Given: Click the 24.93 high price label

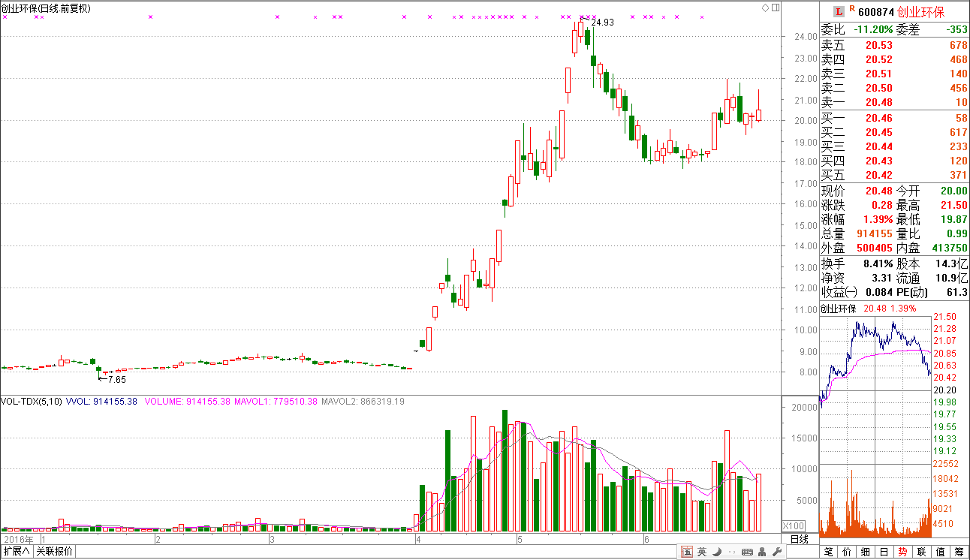Looking at the screenshot, I should (603, 23).
